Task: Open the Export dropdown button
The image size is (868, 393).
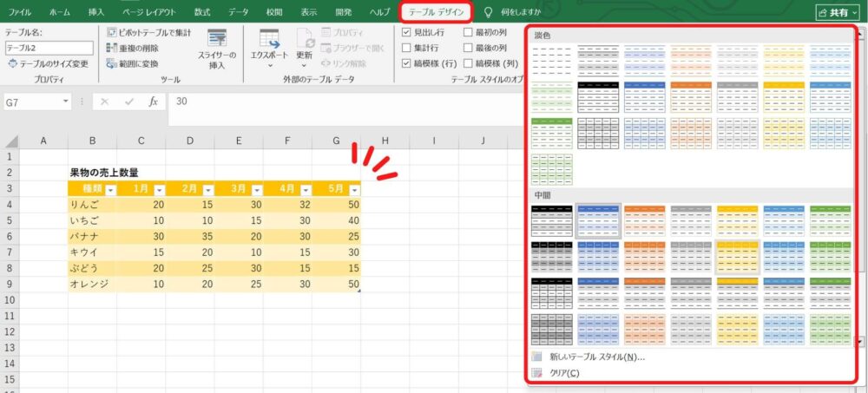Action: point(270,49)
